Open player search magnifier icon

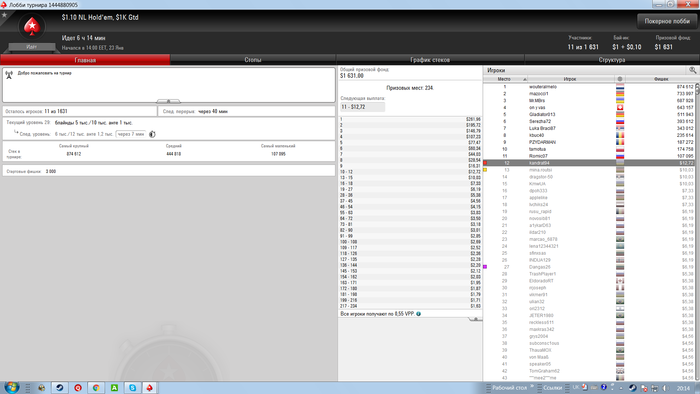[x=692, y=70]
